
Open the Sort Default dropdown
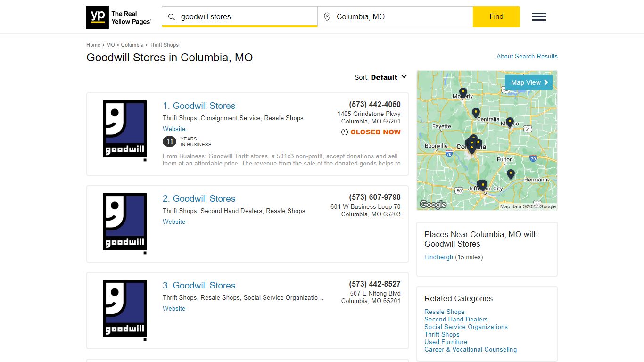[x=380, y=77]
